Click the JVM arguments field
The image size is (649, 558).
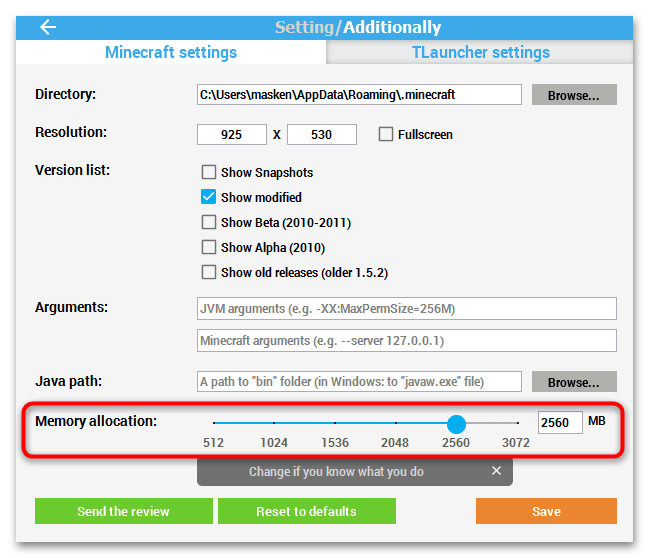coord(406,308)
